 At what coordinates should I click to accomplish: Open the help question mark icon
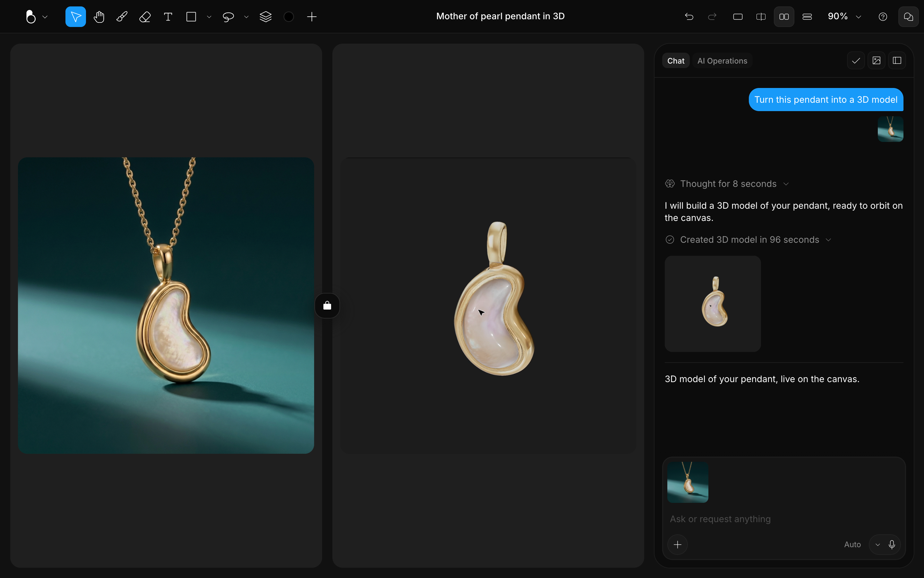tap(883, 16)
